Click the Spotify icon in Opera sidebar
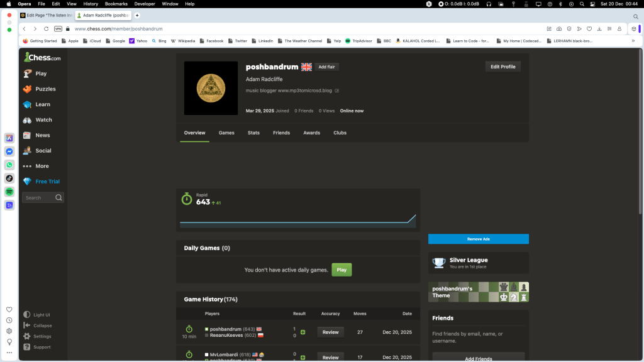Viewport: 644px width, 362px height. [x=9, y=192]
